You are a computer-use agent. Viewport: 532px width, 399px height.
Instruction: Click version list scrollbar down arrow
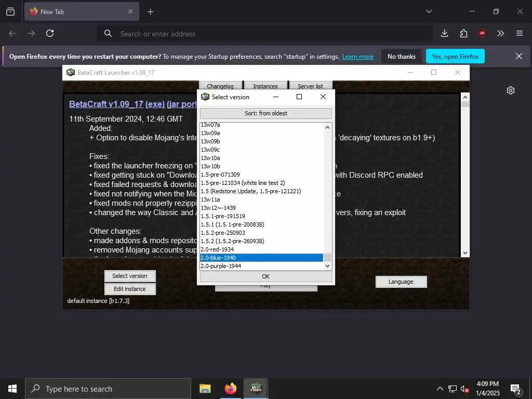327,266
